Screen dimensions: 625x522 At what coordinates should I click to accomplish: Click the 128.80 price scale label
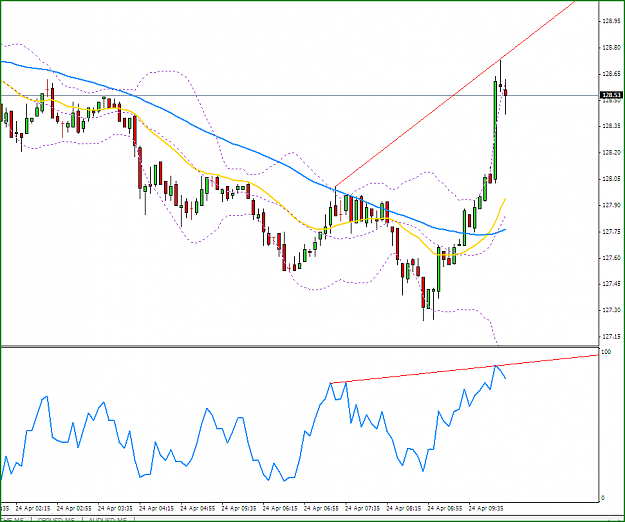611,48
